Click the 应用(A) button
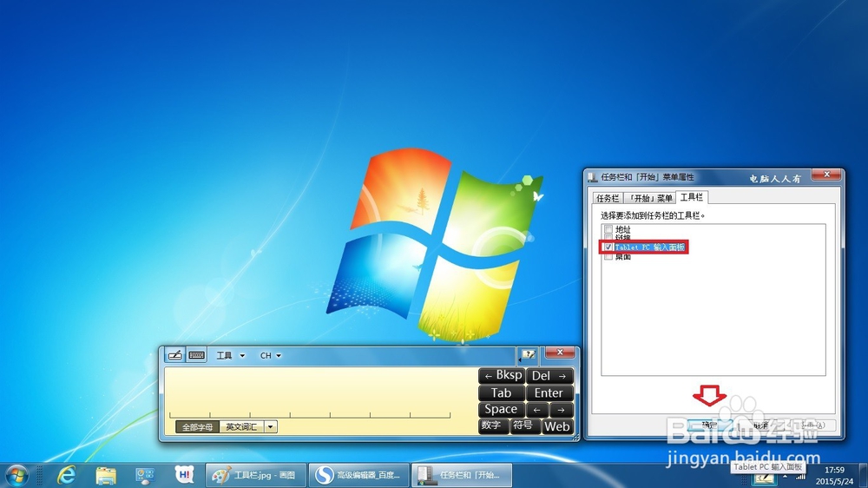 click(812, 425)
